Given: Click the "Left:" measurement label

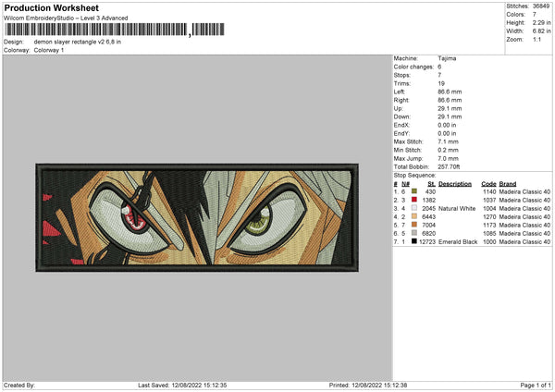Looking at the screenshot, I should (400, 92).
